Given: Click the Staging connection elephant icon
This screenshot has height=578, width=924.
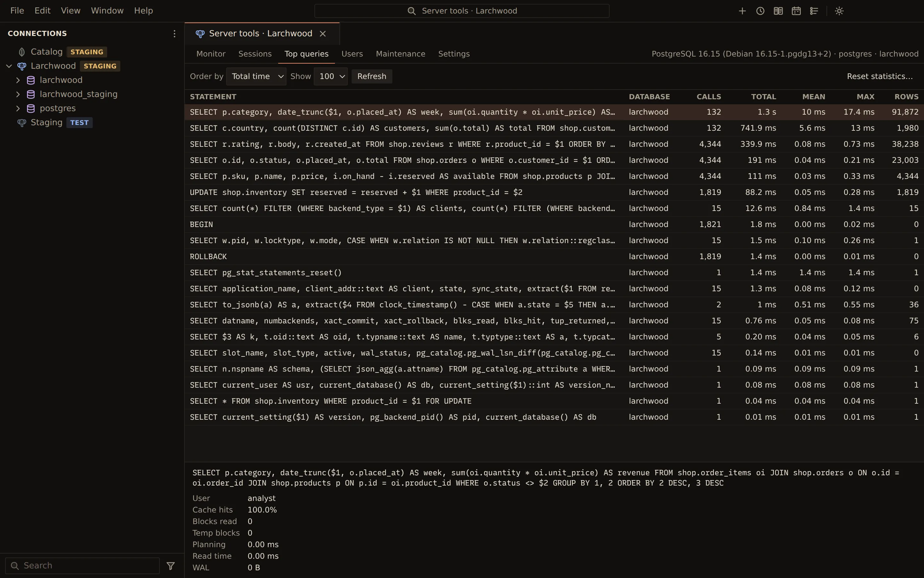Looking at the screenshot, I should point(22,122).
